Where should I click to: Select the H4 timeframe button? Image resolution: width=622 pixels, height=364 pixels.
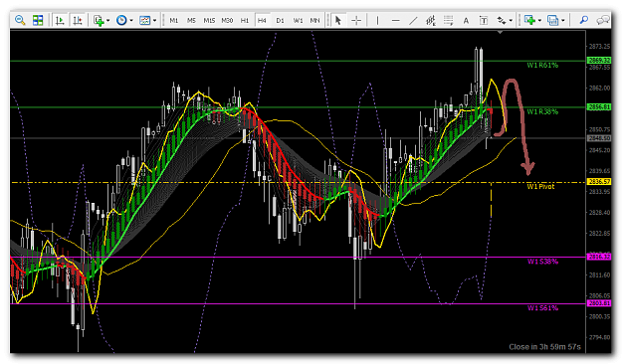pyautogui.click(x=262, y=20)
